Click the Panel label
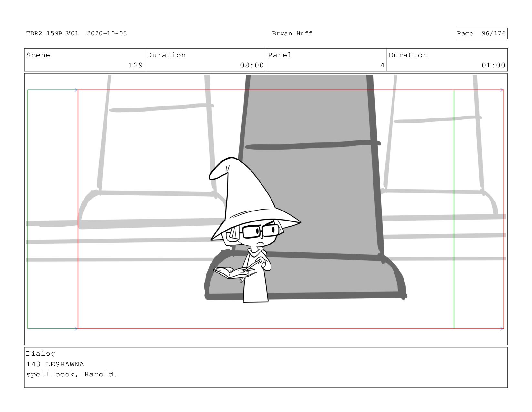Image resolution: width=532 pixels, height=412 pixels. 280,55
